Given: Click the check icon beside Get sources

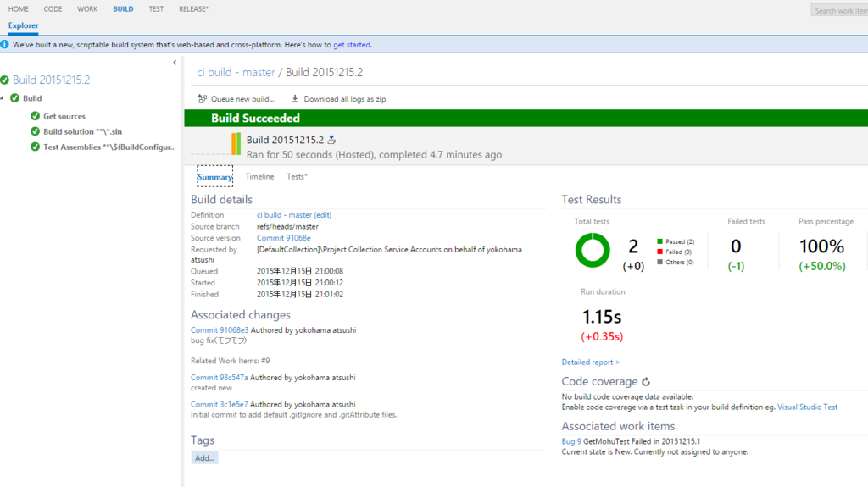Looking at the screenshot, I should 36,116.
